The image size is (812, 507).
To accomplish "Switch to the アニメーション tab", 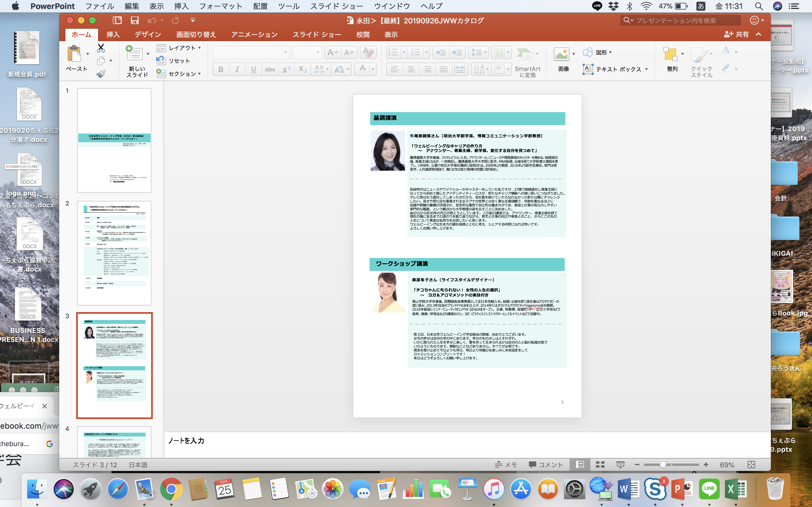I will (254, 35).
